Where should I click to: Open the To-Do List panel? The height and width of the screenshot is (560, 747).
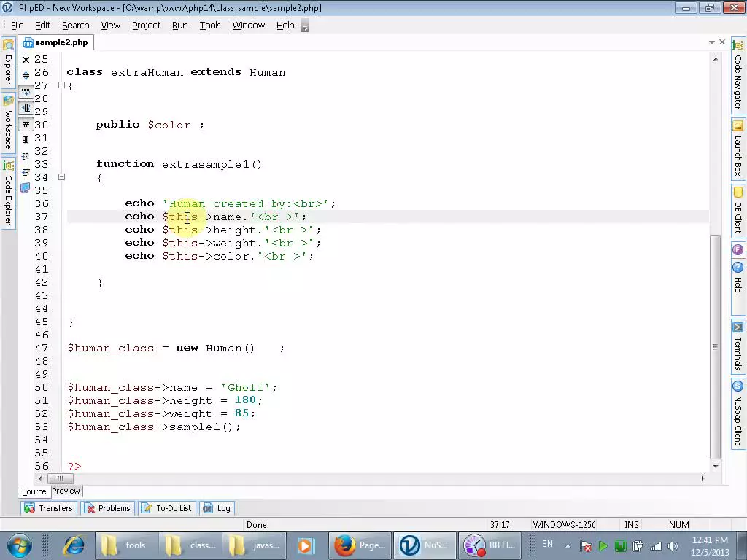pyautogui.click(x=166, y=507)
